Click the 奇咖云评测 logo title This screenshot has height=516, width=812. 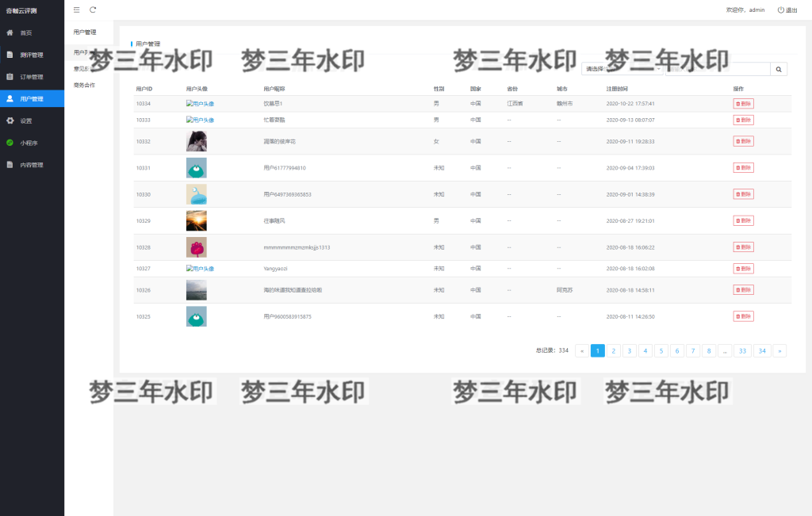point(21,10)
